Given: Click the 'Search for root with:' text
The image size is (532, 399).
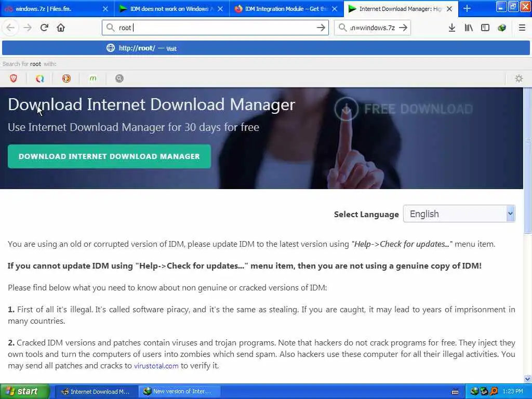Looking at the screenshot, I should (x=29, y=64).
